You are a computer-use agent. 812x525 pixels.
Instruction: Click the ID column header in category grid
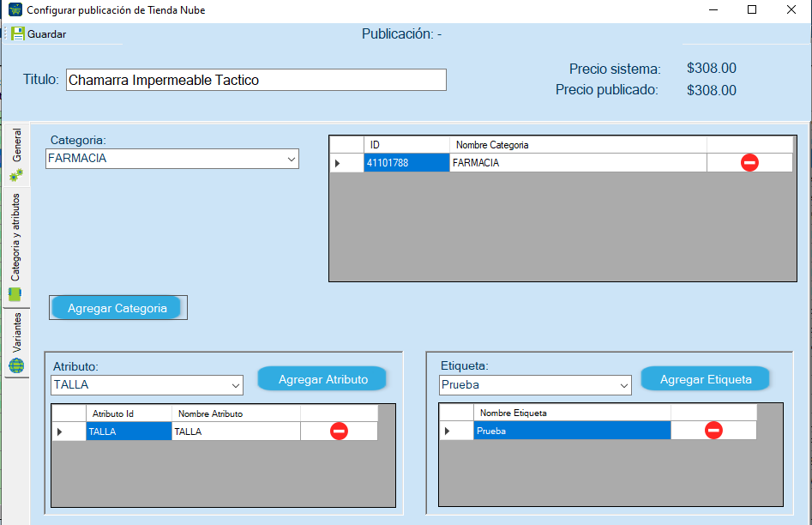tap(406, 145)
